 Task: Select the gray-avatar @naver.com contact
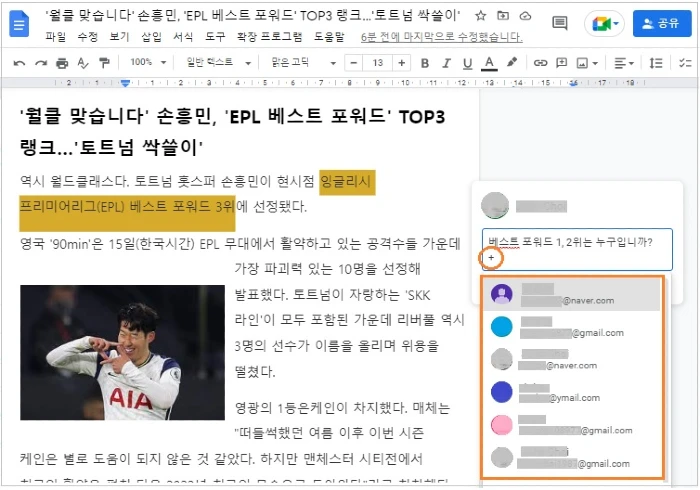pyautogui.click(x=572, y=359)
